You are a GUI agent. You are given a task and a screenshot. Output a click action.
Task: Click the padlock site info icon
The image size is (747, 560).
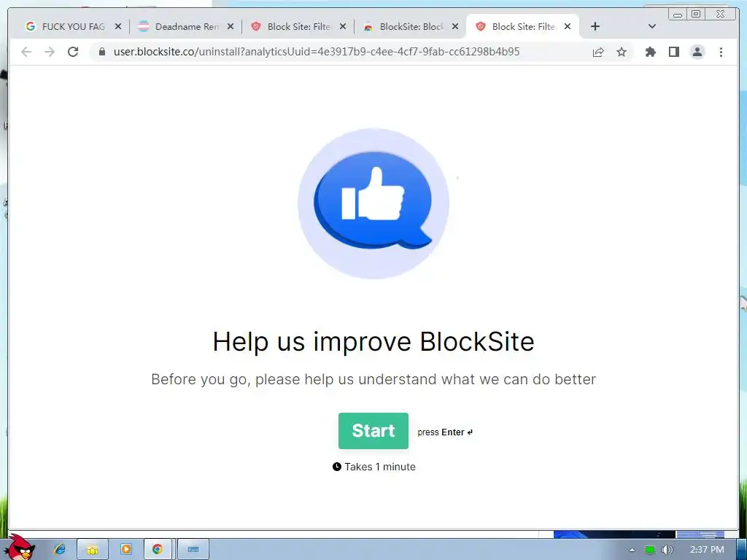click(101, 52)
